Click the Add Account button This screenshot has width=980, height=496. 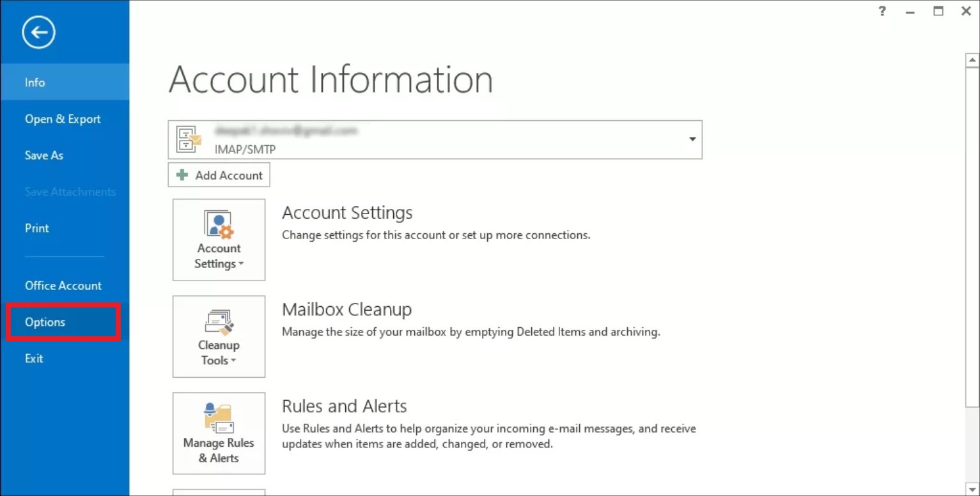219,175
